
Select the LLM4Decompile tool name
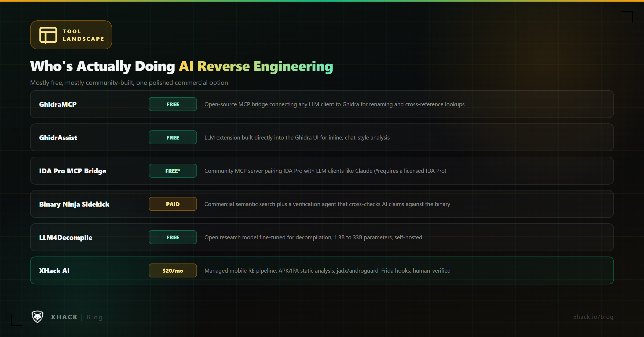(x=66, y=237)
